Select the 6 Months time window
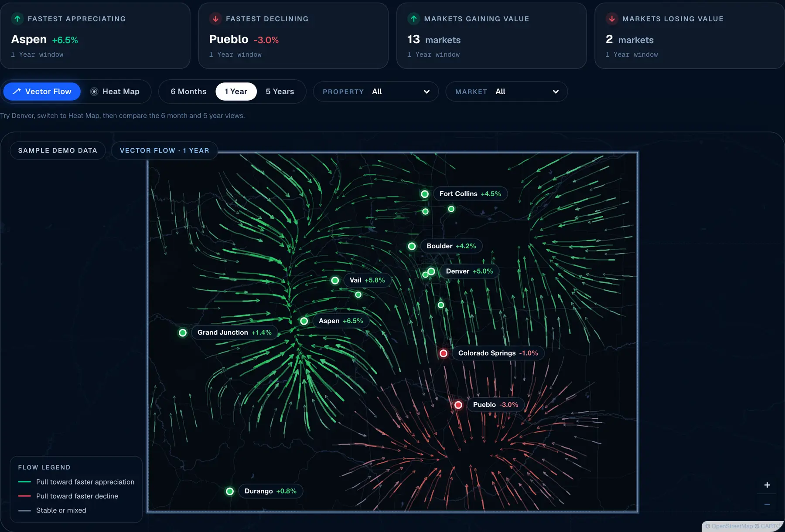 188,91
